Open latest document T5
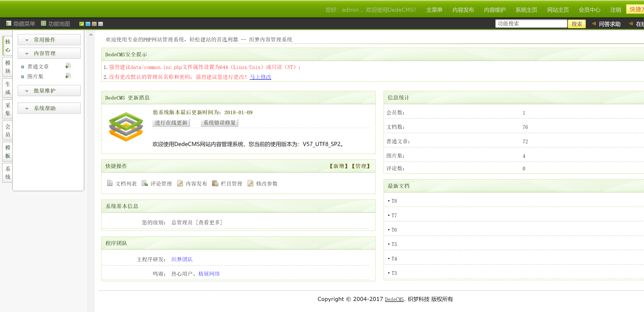 click(x=394, y=244)
